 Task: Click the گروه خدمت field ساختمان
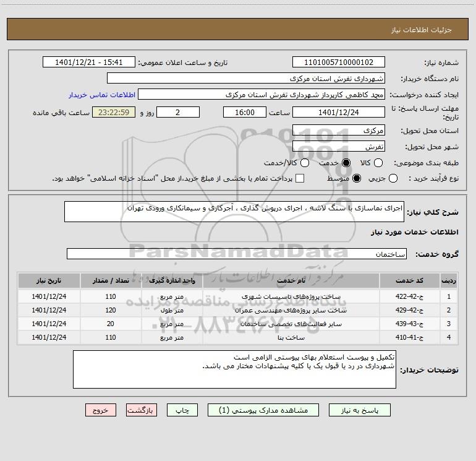click(x=237, y=254)
